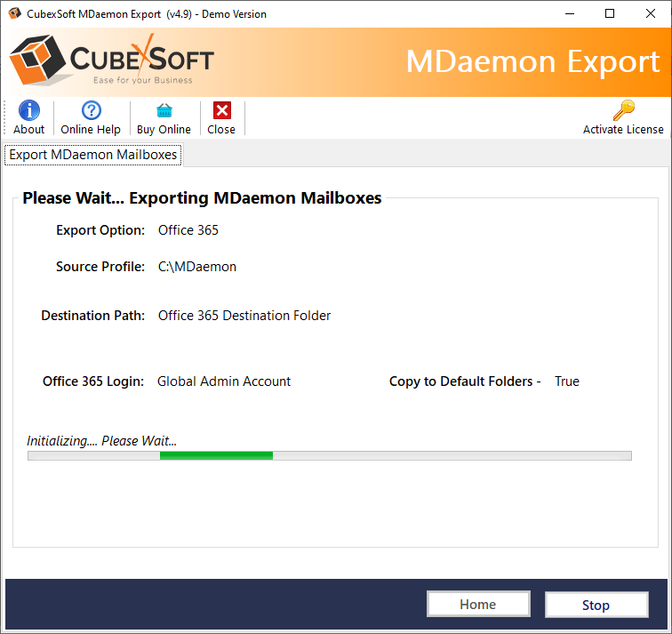Click the CubexSoft cube logo in banner
Viewport: 672px width, 634px height.
coord(37,61)
